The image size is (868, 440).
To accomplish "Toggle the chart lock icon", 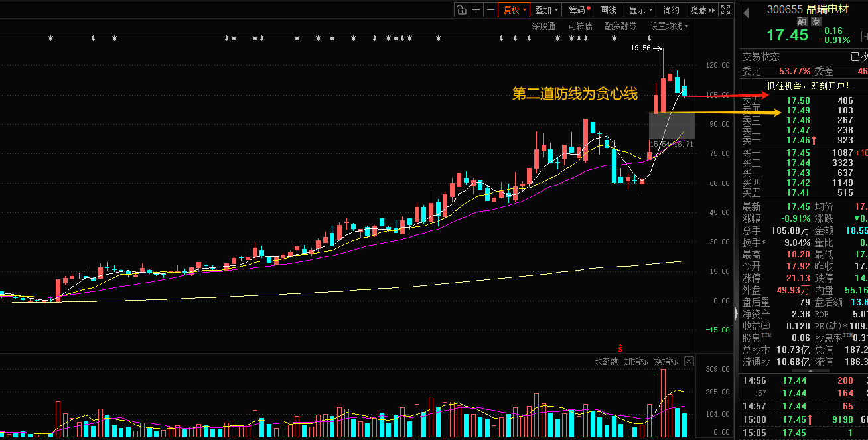I will [x=462, y=10].
